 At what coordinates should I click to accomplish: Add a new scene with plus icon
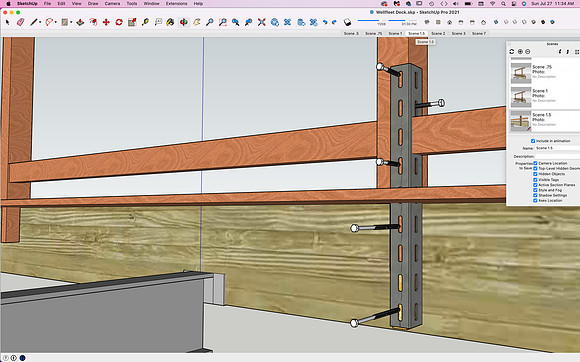(x=520, y=51)
